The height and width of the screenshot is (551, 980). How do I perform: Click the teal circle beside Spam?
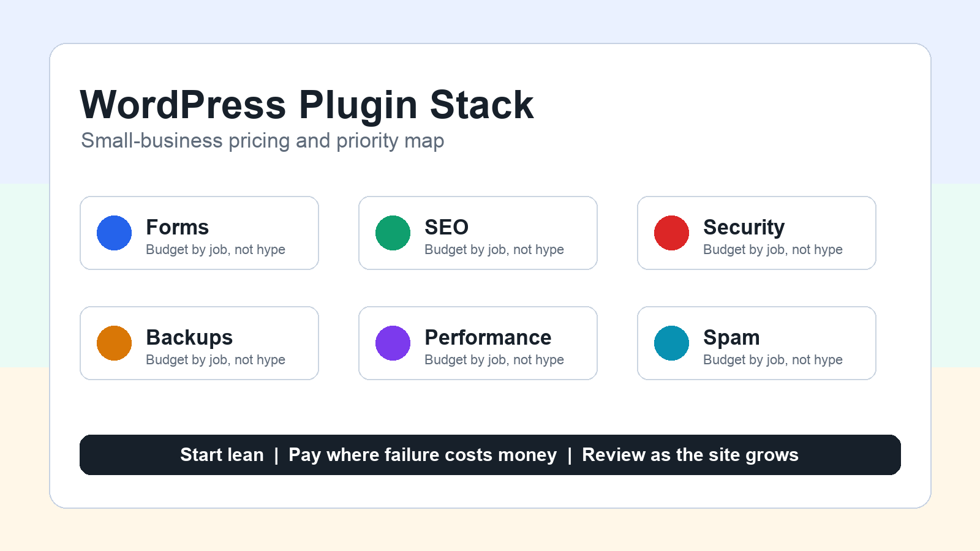click(671, 343)
